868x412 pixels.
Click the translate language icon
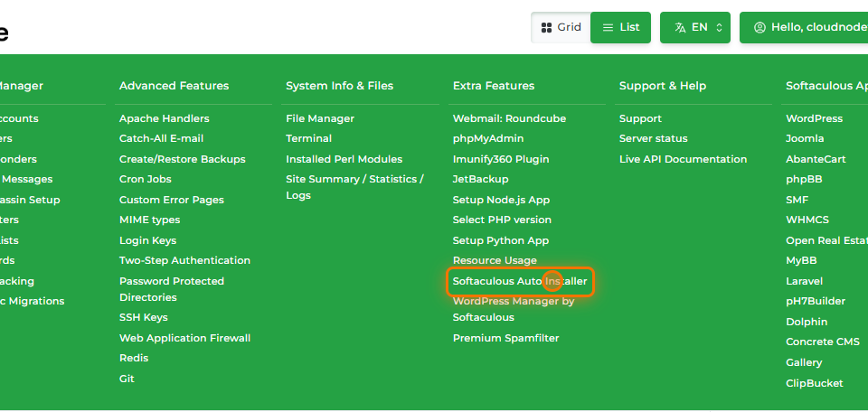coord(680,27)
